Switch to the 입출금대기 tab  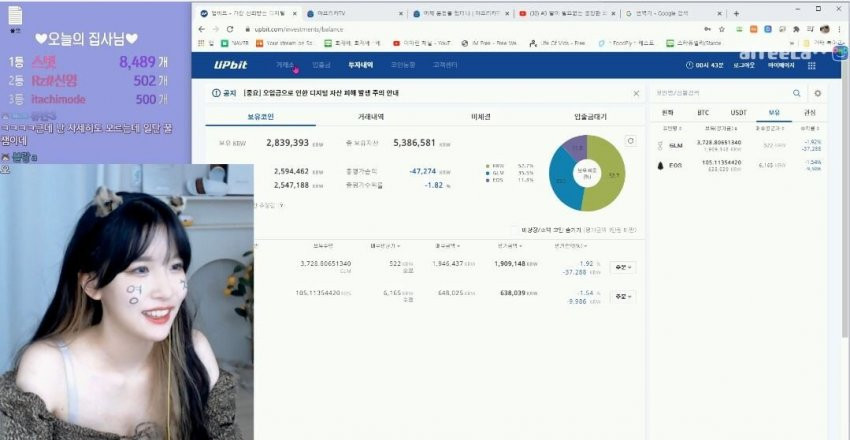(x=590, y=117)
